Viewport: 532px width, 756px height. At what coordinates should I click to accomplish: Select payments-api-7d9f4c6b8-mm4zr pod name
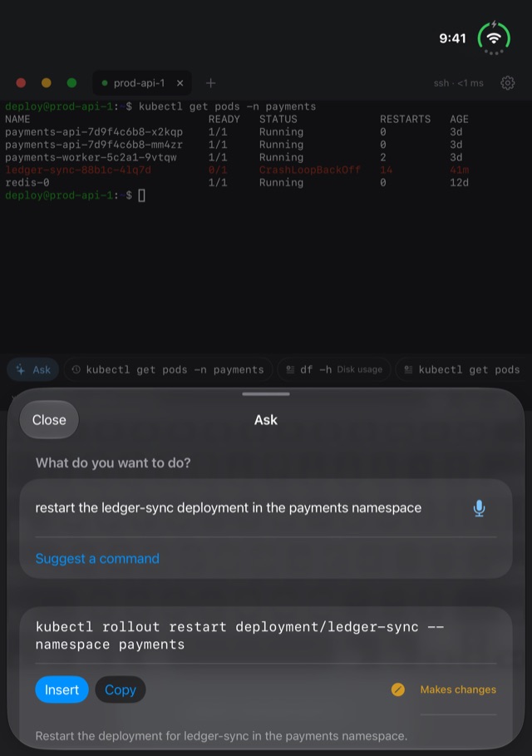point(94,144)
